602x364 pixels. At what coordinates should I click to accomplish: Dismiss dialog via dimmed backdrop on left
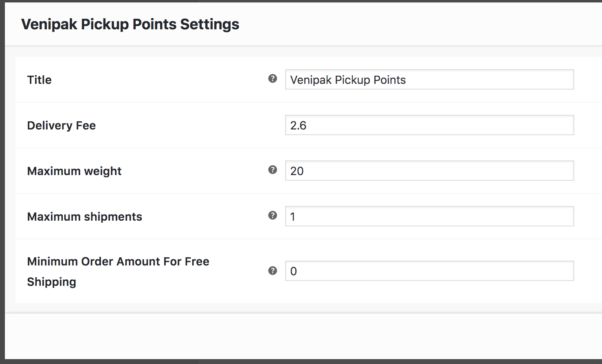[x=2, y=183]
